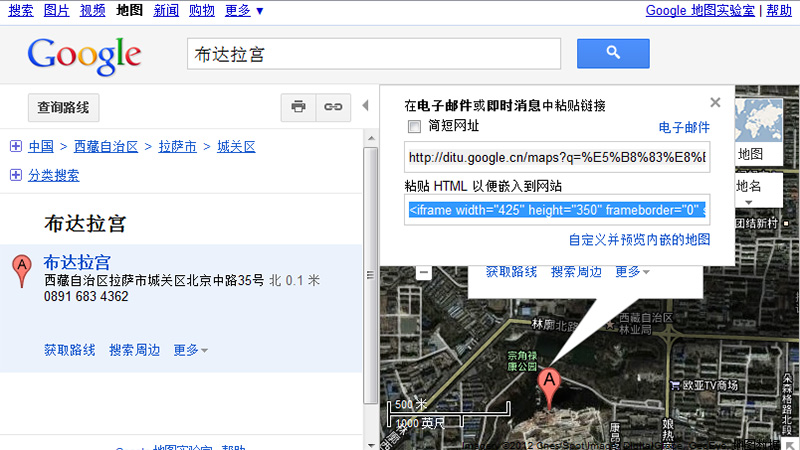This screenshot has height=450, width=800.
Task: Go to 视频 in top navigation
Action: (x=92, y=10)
